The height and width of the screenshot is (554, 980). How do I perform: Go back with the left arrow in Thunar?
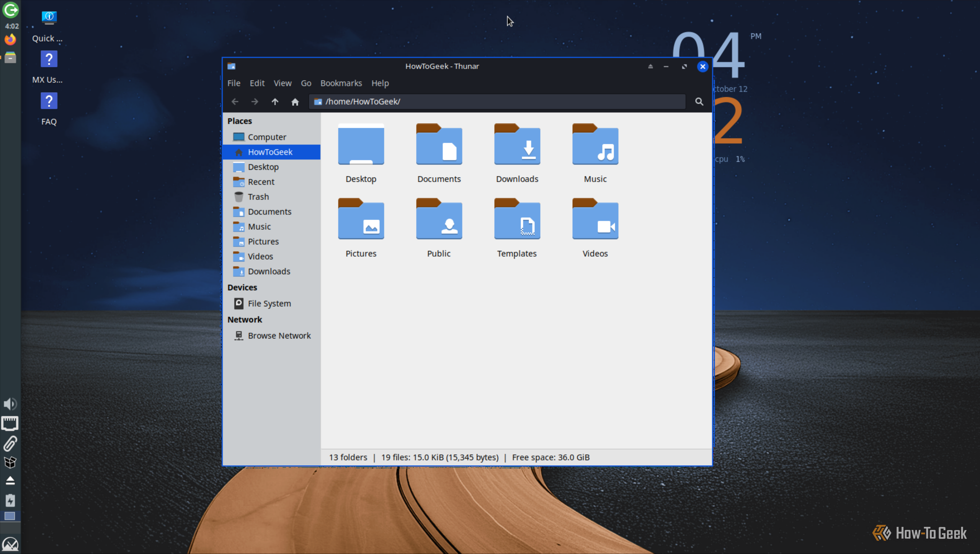pyautogui.click(x=235, y=102)
